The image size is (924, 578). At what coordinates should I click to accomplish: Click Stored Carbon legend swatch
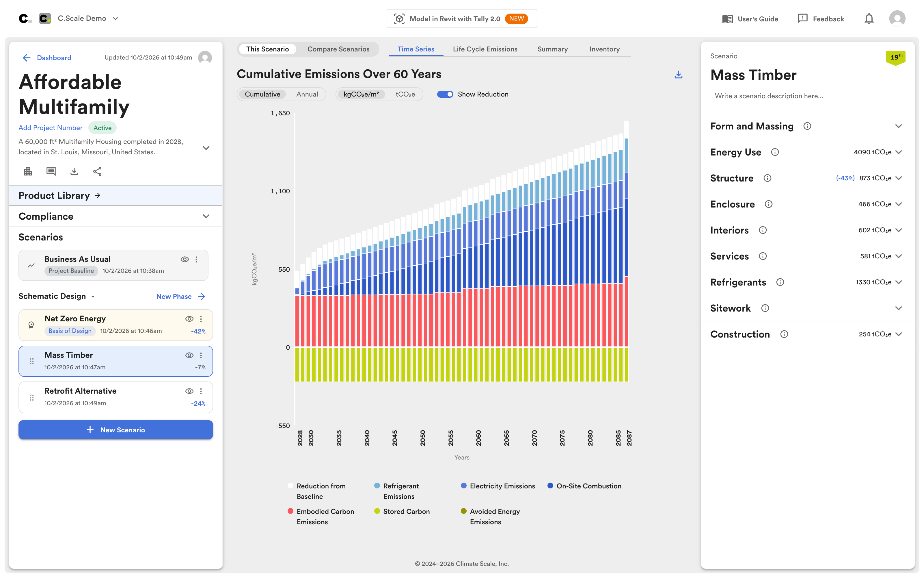click(x=377, y=511)
